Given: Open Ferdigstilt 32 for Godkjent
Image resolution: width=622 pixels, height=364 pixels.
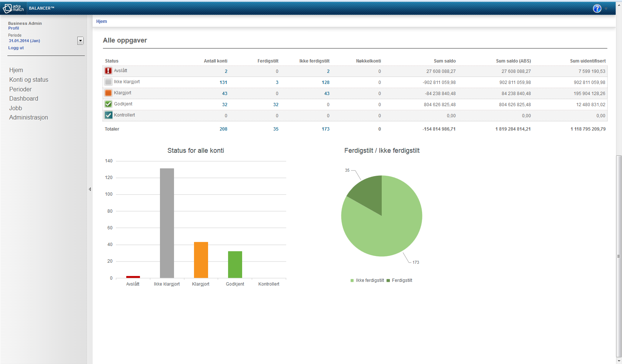Looking at the screenshot, I should 276,105.
